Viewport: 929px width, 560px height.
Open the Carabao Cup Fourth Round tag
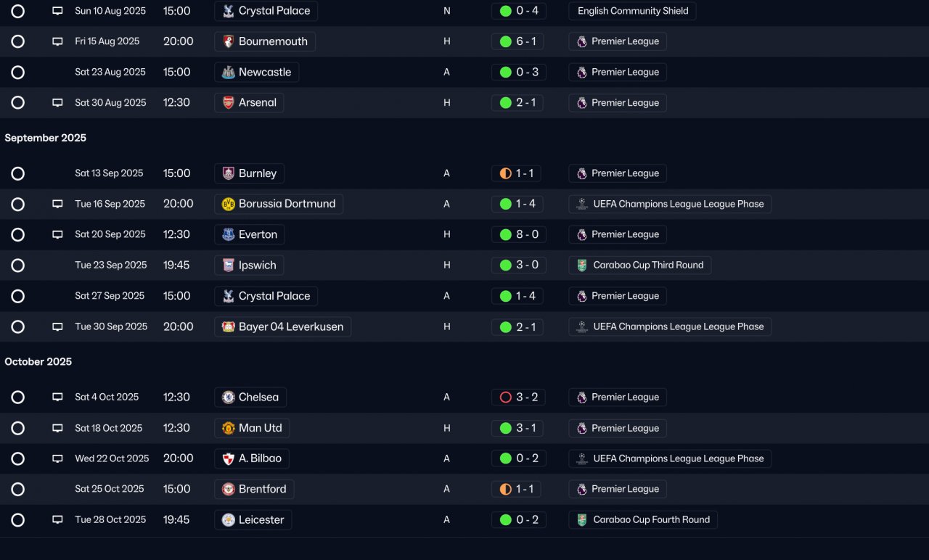tap(643, 519)
